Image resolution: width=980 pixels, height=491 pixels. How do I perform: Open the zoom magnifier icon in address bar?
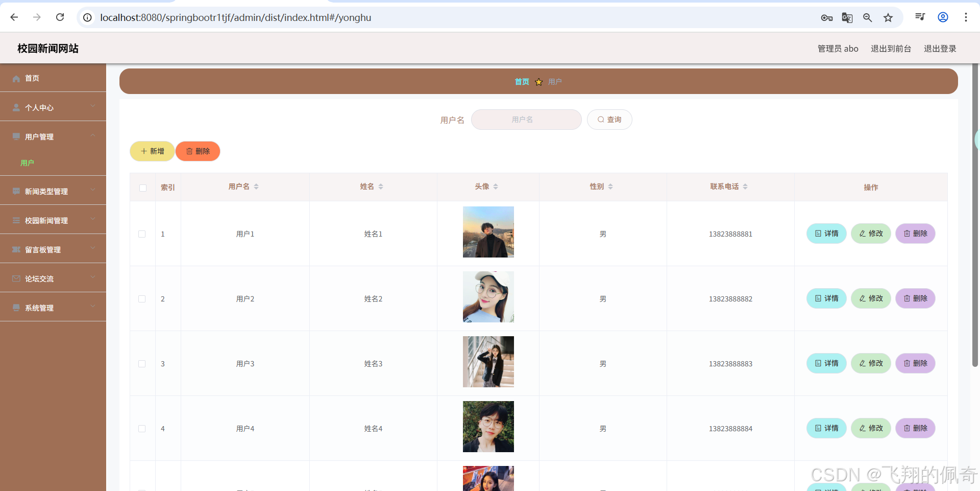[867, 18]
